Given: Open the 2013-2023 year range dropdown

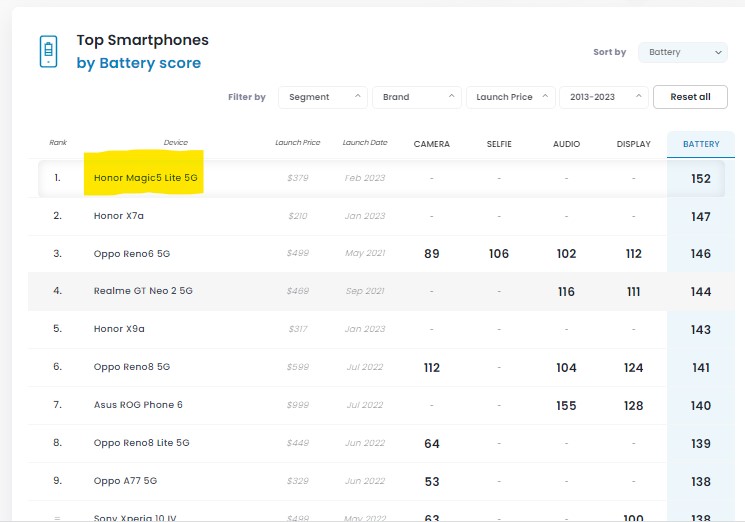Looking at the screenshot, I should pos(603,97).
